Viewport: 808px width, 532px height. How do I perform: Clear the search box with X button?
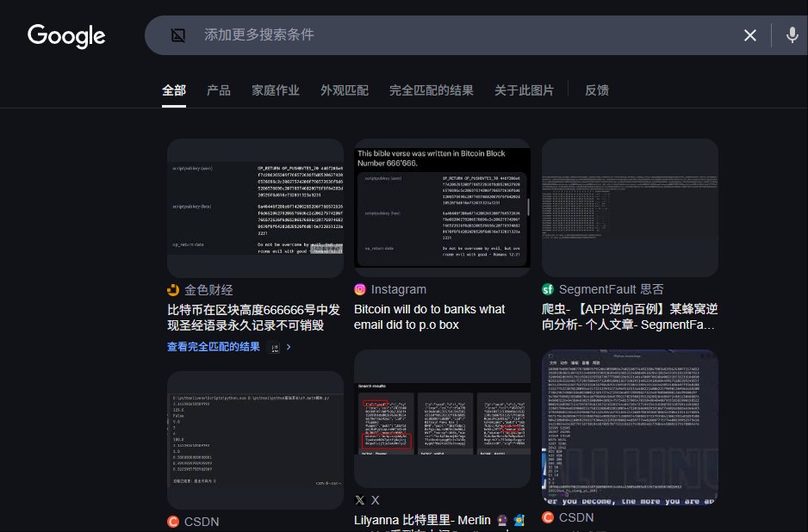click(750, 35)
